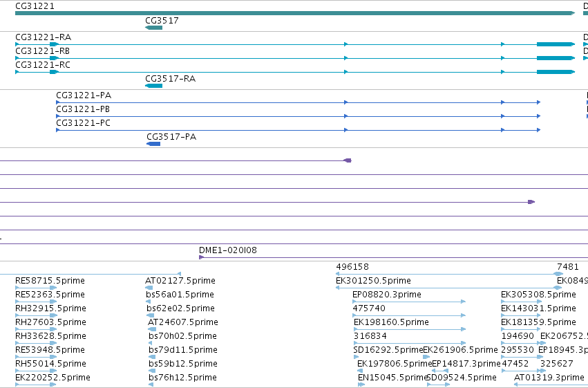Click feature labeled 295530
Image resolution: width=588 pixels, height=388 pixels.
pos(518,350)
